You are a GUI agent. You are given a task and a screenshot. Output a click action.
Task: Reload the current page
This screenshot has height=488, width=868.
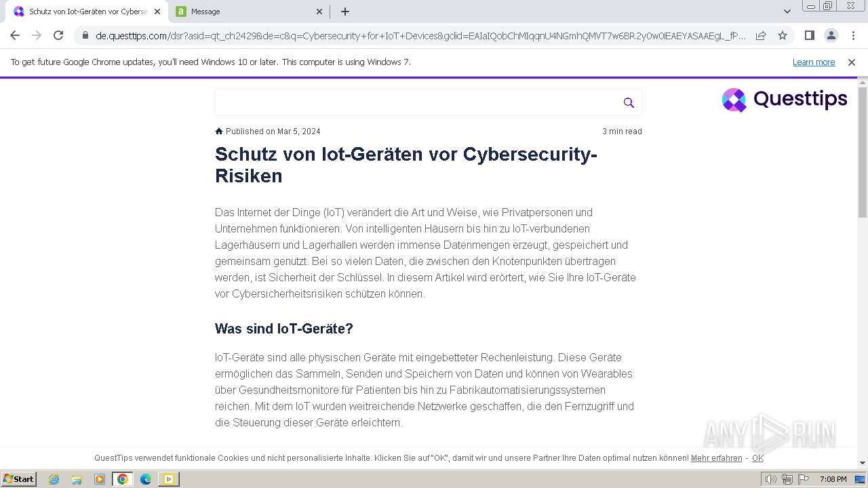point(58,35)
